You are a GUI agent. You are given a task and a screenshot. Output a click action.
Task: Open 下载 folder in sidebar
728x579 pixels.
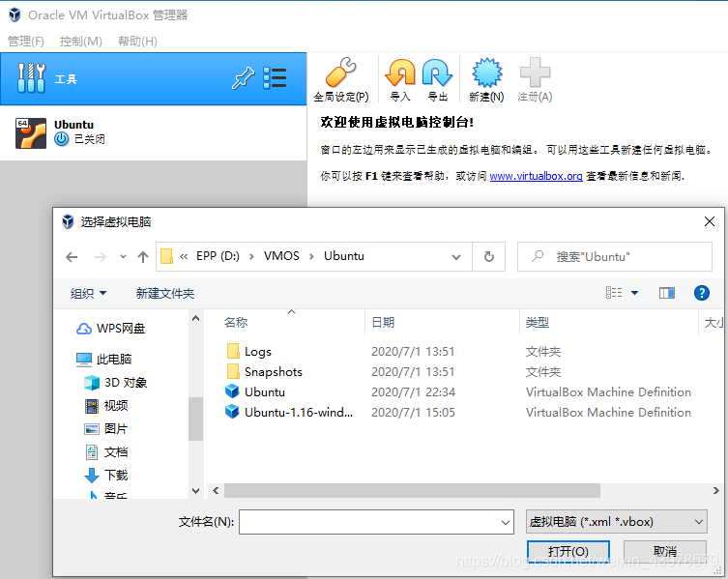pyautogui.click(x=105, y=476)
